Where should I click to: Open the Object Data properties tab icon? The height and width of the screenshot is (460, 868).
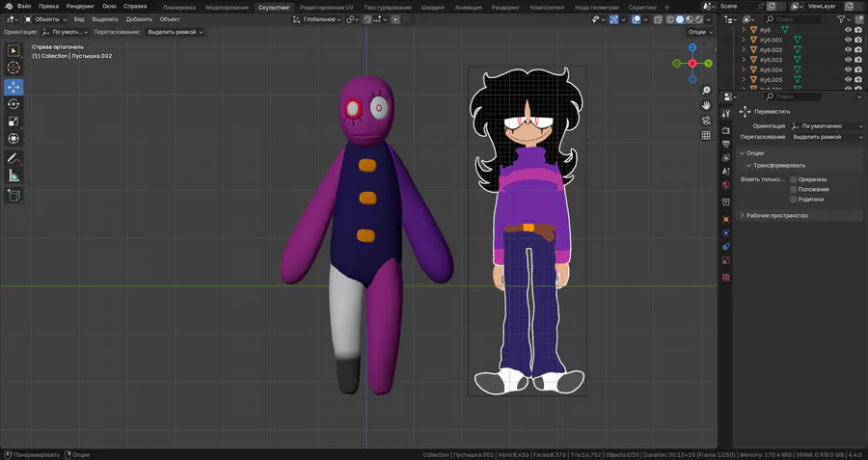tap(726, 260)
